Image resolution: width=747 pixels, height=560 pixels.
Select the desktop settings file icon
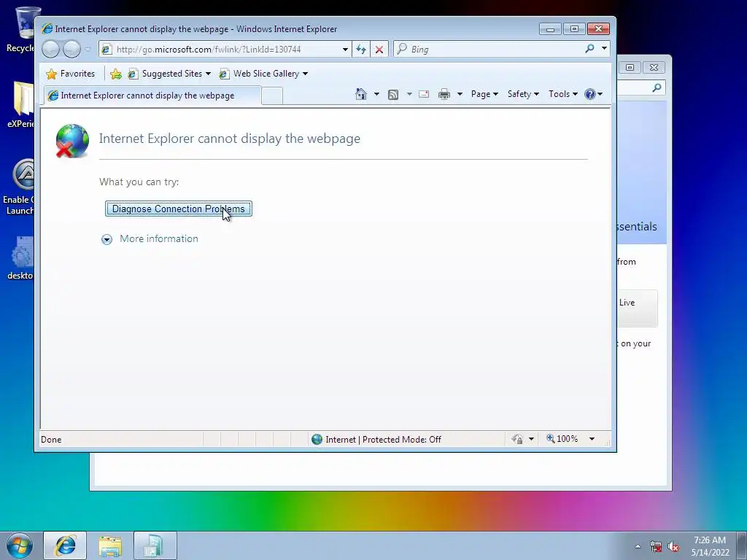pos(21,258)
